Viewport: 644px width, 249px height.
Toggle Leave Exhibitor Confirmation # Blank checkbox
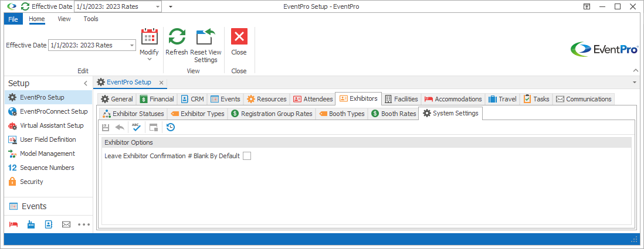pos(247,156)
